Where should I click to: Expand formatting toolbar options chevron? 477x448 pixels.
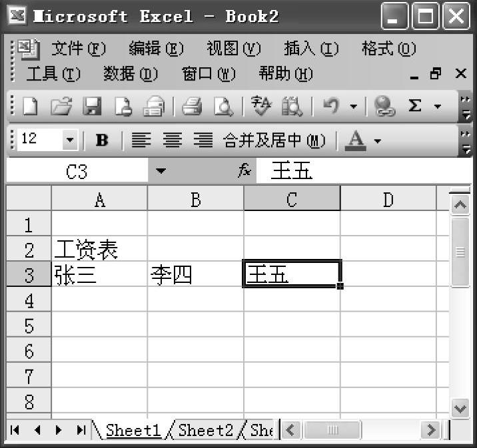(466, 142)
